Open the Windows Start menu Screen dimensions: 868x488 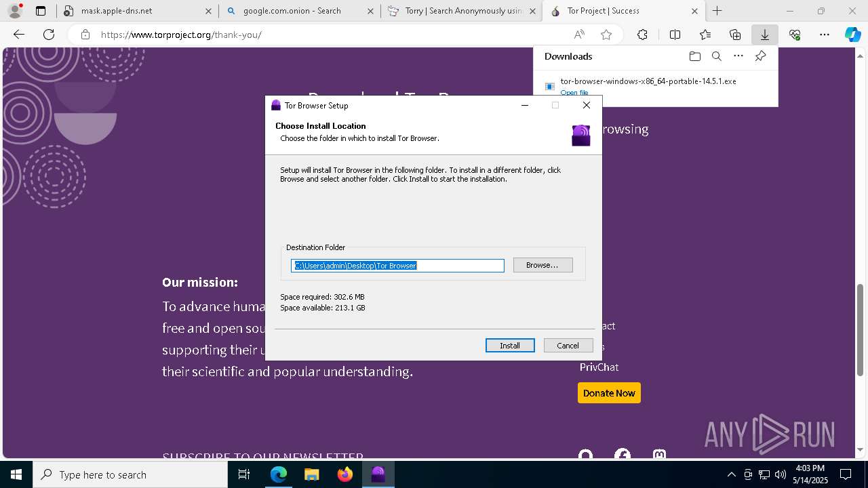[16, 474]
